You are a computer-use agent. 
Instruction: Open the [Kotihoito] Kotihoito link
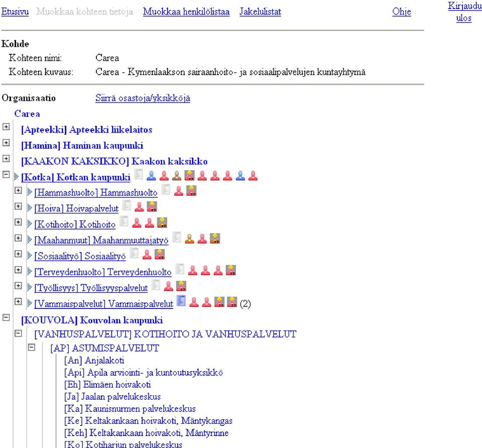click(x=75, y=225)
